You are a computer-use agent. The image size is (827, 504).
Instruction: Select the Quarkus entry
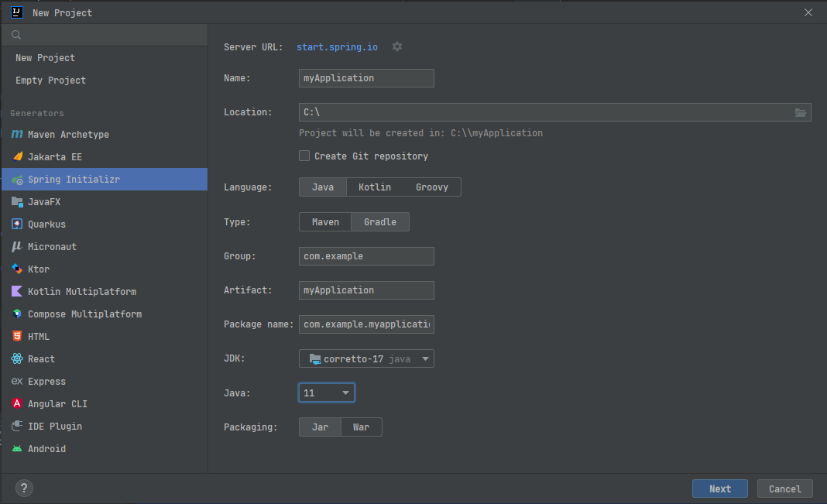pos(105,224)
